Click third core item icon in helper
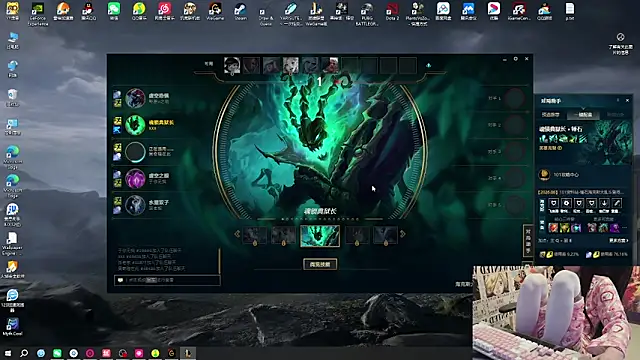640x360 pixels. pos(576,228)
